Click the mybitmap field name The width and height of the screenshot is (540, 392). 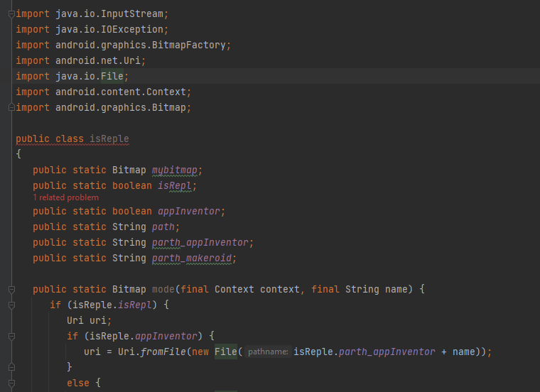point(175,170)
